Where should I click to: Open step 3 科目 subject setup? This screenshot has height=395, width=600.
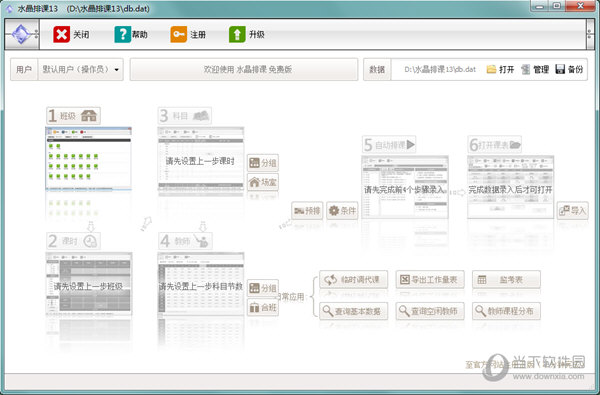pyautogui.click(x=184, y=116)
